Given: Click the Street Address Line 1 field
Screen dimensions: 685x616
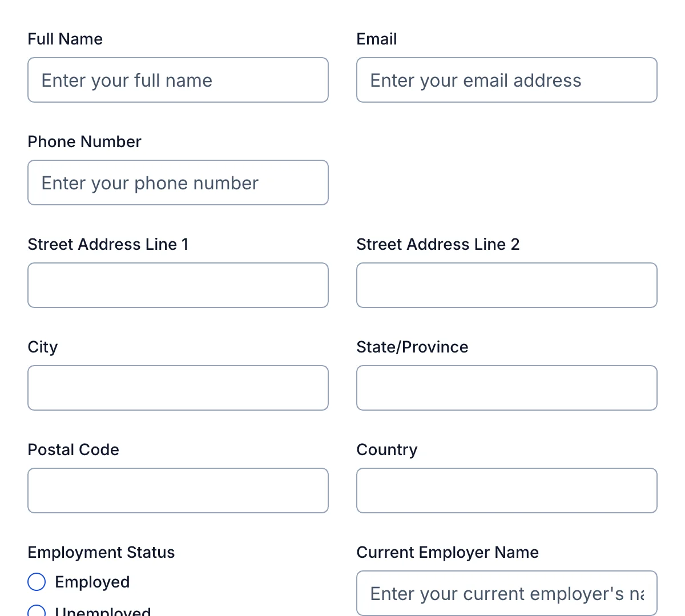Looking at the screenshot, I should (x=178, y=285).
